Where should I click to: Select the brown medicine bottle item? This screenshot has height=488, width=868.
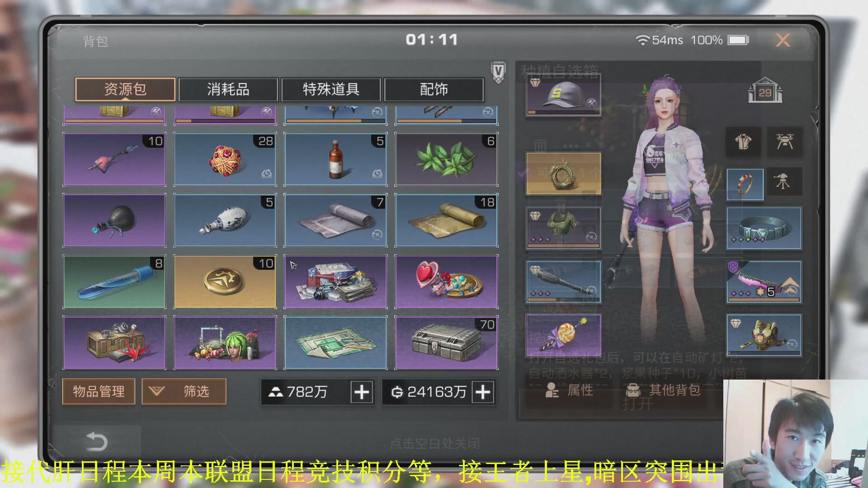click(x=335, y=160)
